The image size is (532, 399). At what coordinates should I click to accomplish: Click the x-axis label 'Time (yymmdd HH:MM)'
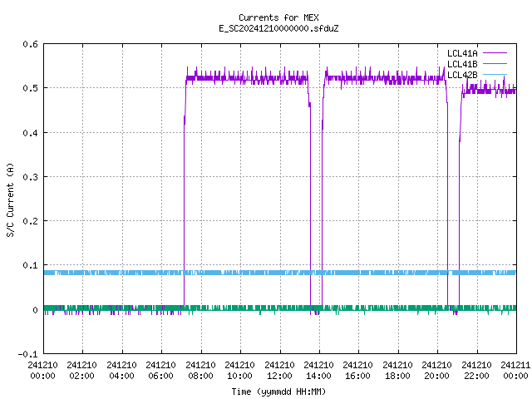pyautogui.click(x=278, y=392)
